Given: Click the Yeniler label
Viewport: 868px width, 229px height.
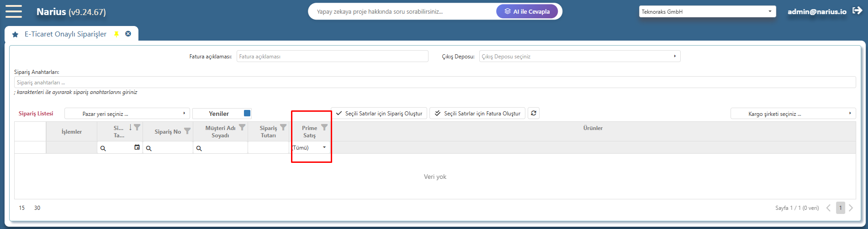Looking at the screenshot, I should [219, 113].
